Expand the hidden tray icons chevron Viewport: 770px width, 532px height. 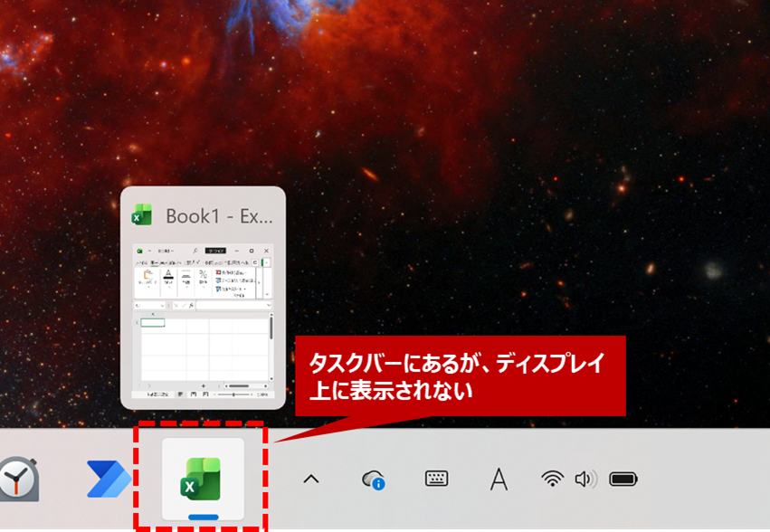pos(310,479)
